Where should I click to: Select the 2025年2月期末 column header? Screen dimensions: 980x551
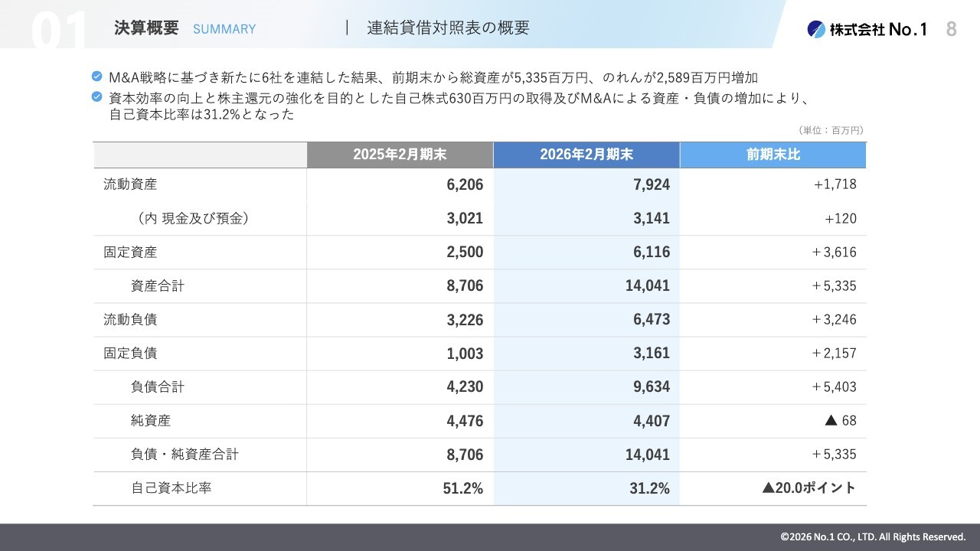click(x=400, y=155)
